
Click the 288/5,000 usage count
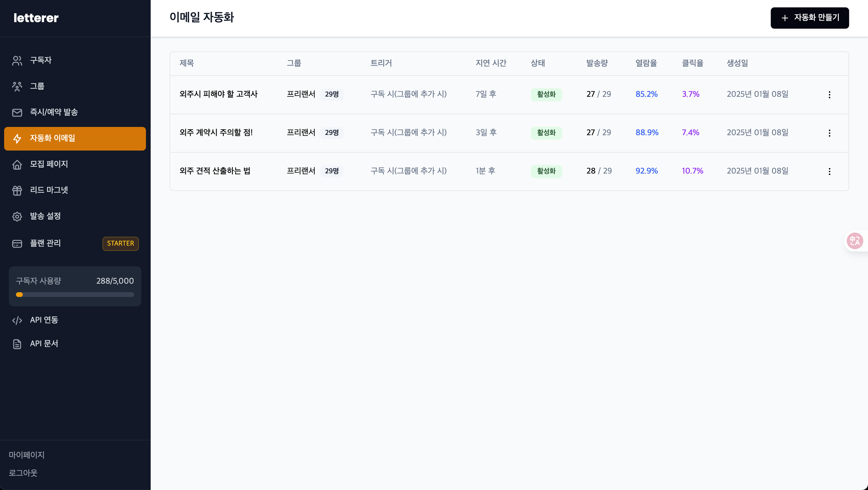(x=115, y=281)
